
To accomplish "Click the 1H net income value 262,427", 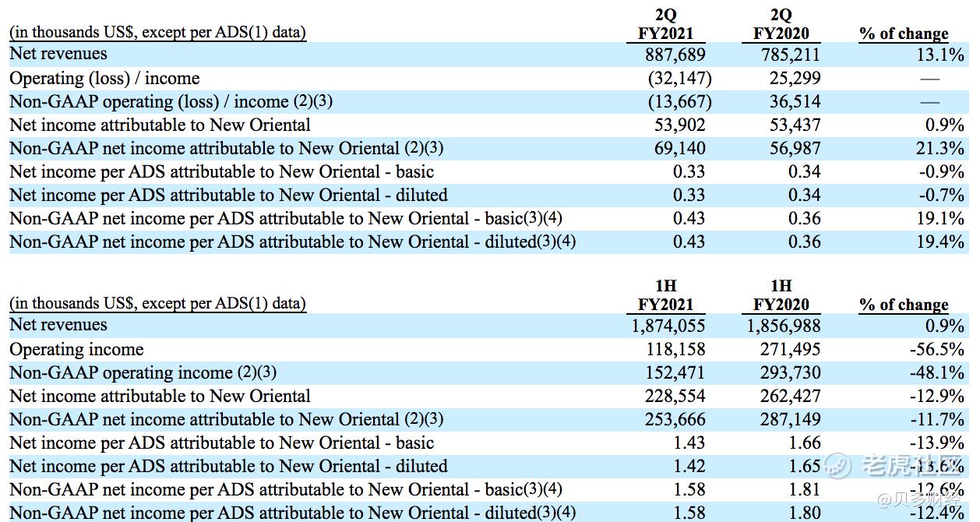I will pos(791,396).
